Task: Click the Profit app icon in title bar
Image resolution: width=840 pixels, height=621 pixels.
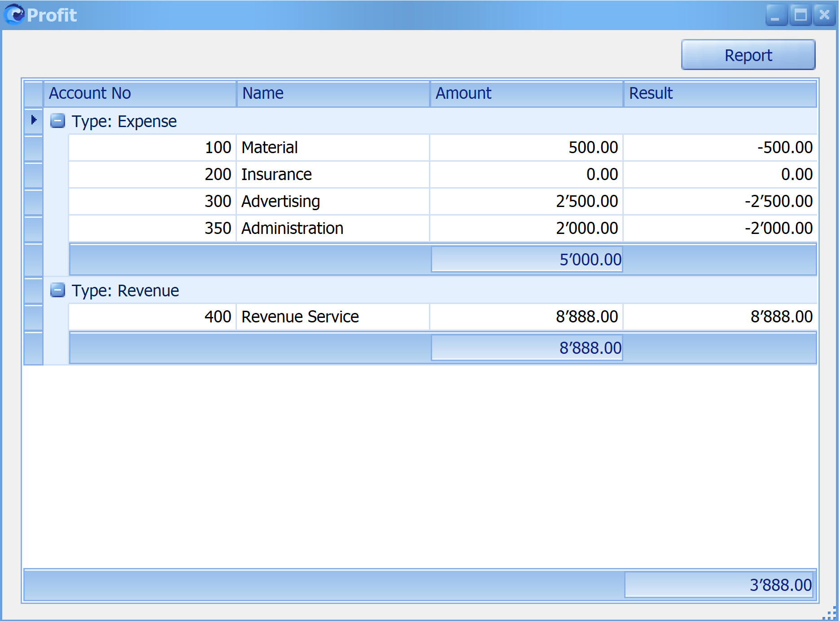Action: [14, 14]
